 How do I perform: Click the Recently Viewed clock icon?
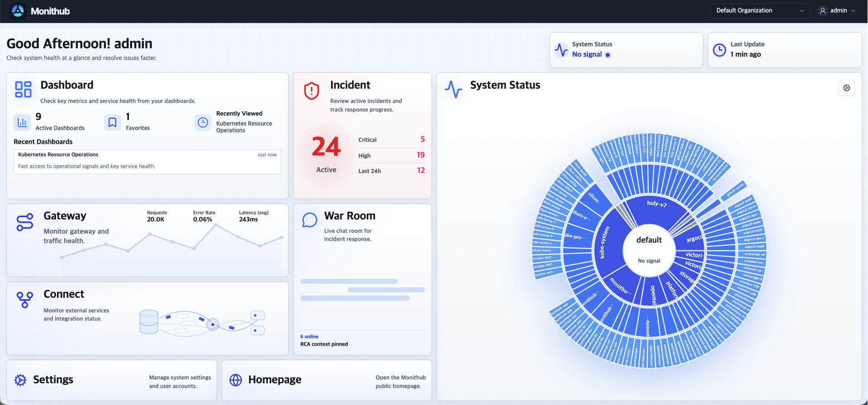tap(203, 122)
